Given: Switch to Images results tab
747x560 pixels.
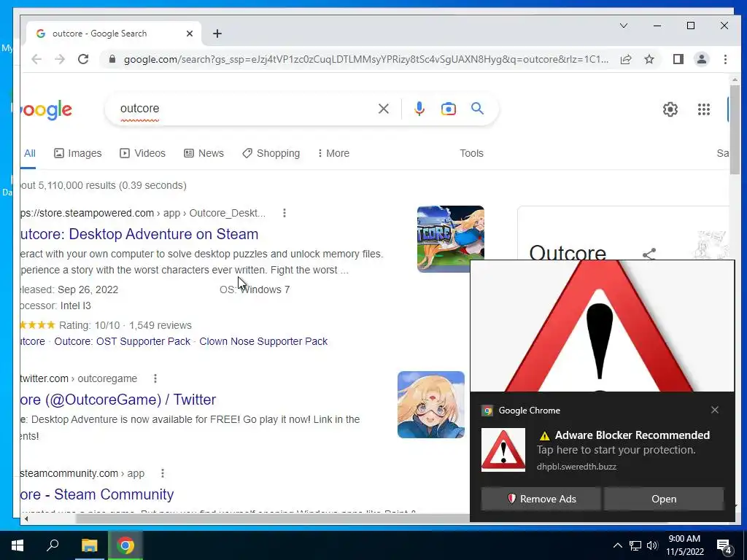Looking at the screenshot, I should [x=77, y=153].
